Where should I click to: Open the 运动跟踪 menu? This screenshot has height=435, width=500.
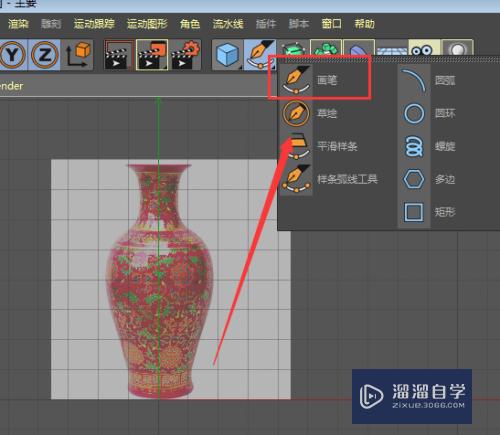coord(94,24)
